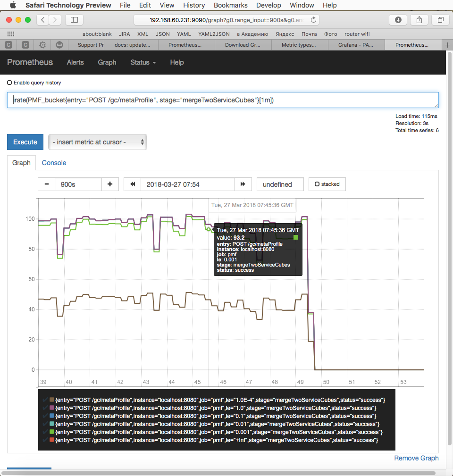Open insert metric at cursor dropdown
Screen dimensions: 453x476
[98, 142]
